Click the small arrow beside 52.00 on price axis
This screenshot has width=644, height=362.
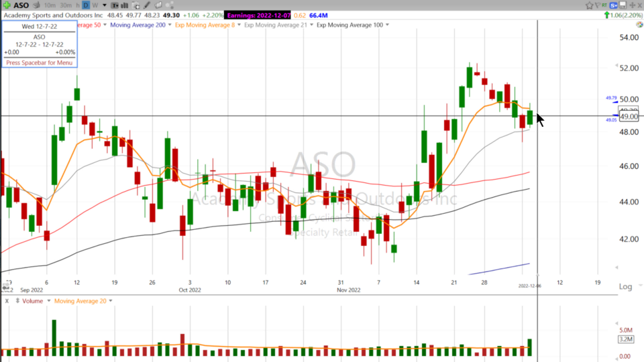(x=616, y=66)
